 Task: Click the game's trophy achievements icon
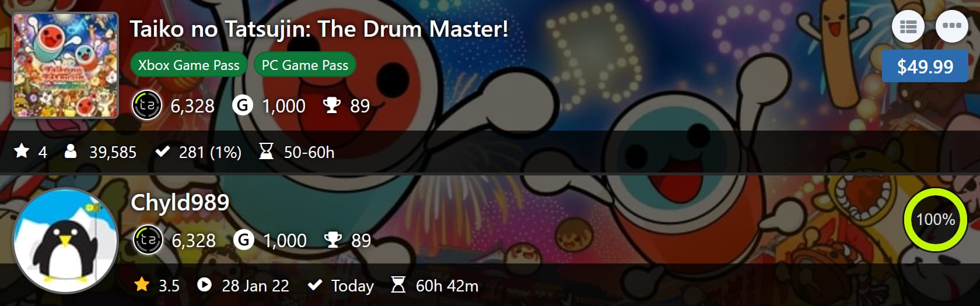click(x=332, y=105)
